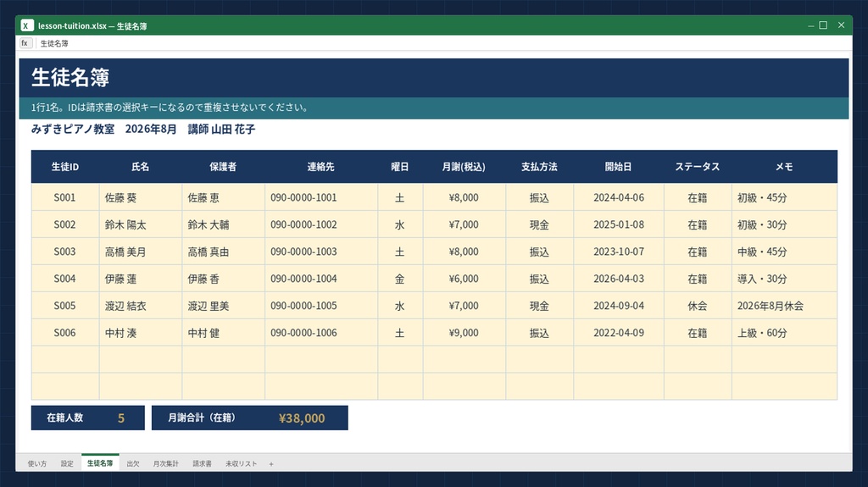Select cell with ID S006

(x=65, y=333)
